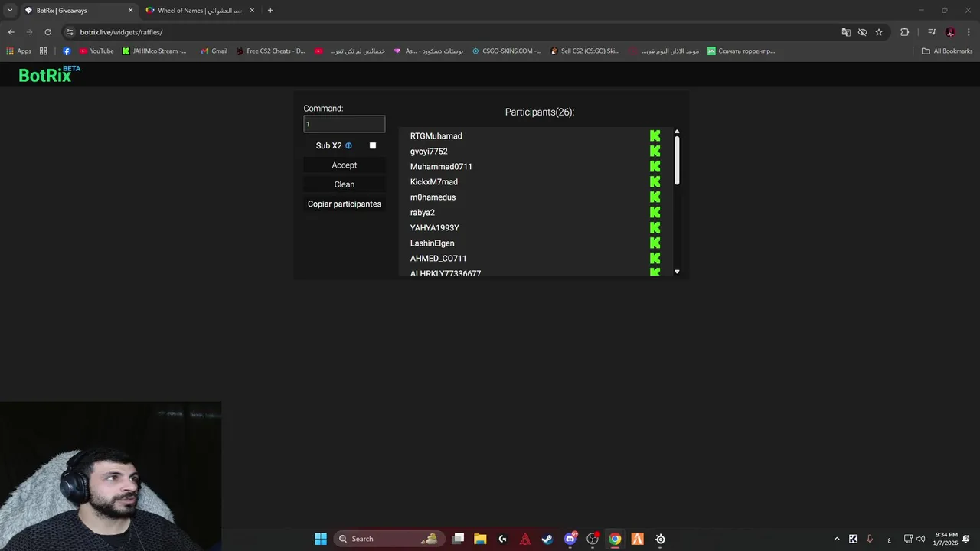Screen dimensions: 980x551
Task: Click the Kick icon beside KickxM7mad
Action: pos(655,181)
